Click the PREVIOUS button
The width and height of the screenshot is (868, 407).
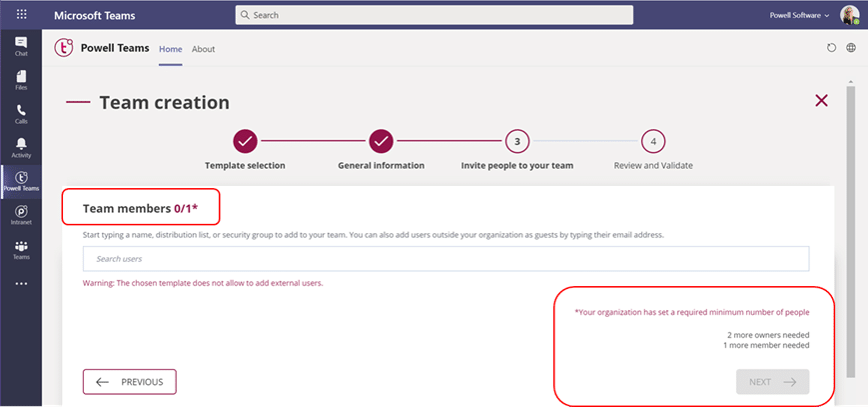(x=130, y=382)
